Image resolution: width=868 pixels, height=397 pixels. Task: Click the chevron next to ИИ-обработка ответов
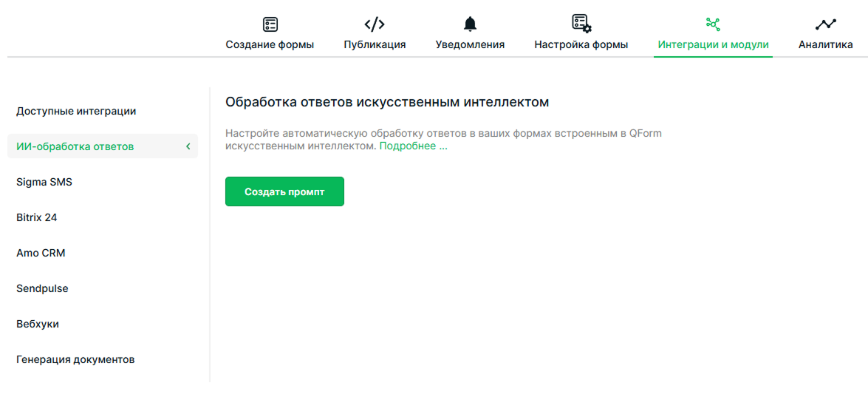click(x=188, y=146)
